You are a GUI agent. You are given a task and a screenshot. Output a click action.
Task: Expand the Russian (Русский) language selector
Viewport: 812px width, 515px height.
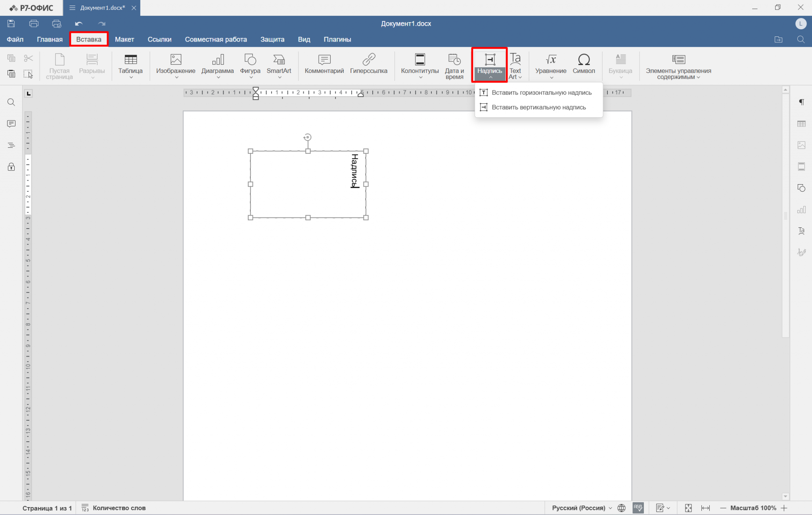pos(582,508)
